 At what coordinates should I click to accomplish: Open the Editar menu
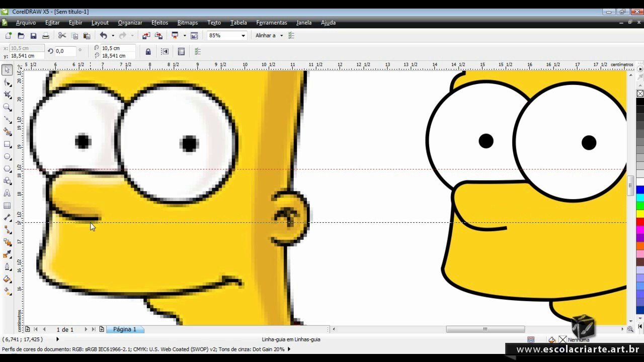pyautogui.click(x=52, y=23)
